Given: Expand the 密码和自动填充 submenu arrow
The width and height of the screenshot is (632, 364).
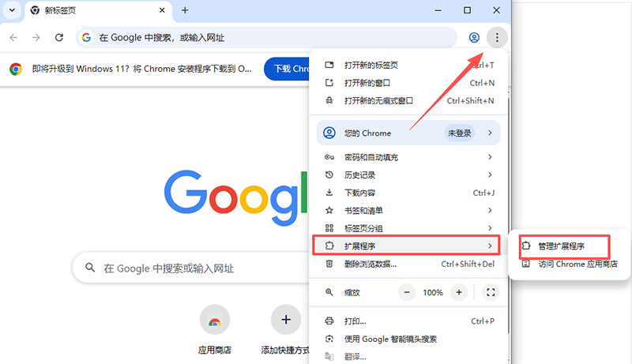Looking at the screenshot, I should click(x=490, y=157).
